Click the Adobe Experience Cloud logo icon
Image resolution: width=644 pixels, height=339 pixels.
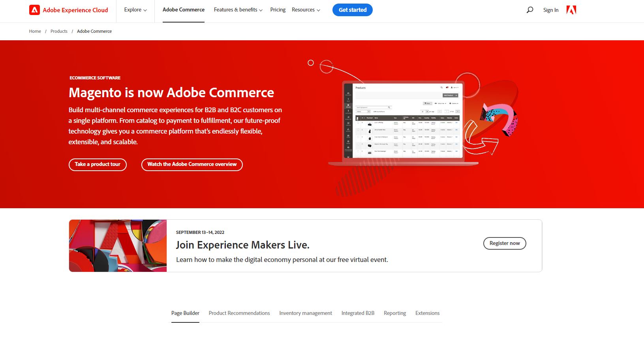coord(34,10)
